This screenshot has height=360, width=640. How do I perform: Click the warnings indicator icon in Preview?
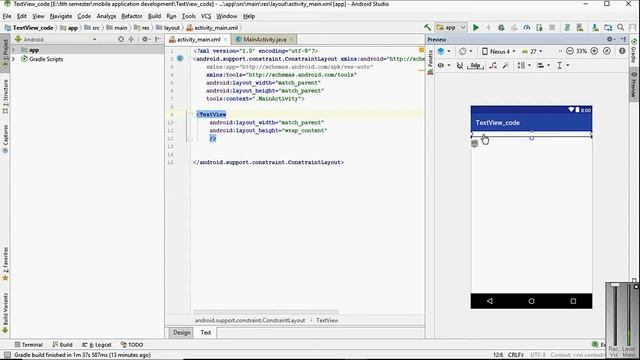tap(622, 51)
